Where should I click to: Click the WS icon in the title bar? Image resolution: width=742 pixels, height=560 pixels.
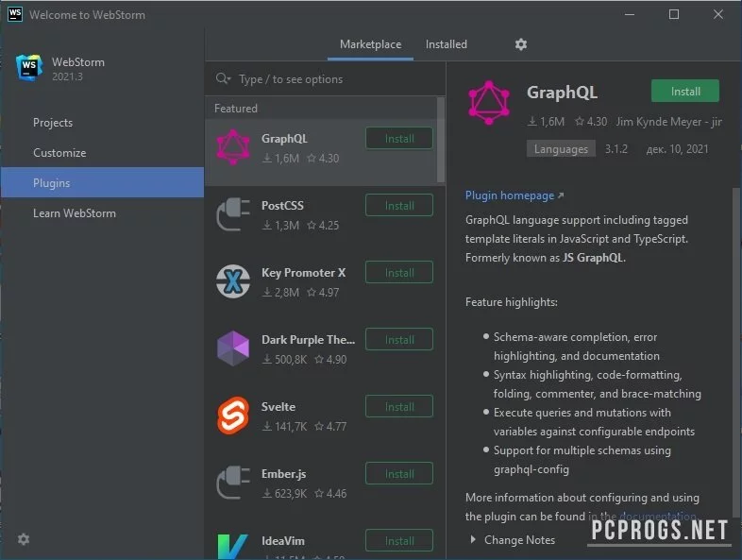(15, 14)
